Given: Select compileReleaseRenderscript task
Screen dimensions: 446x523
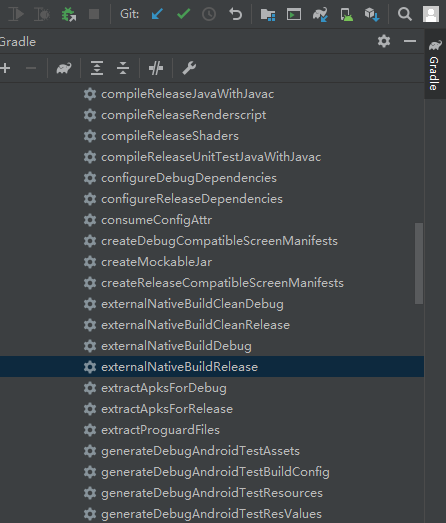Looking at the screenshot, I should tap(183, 115).
